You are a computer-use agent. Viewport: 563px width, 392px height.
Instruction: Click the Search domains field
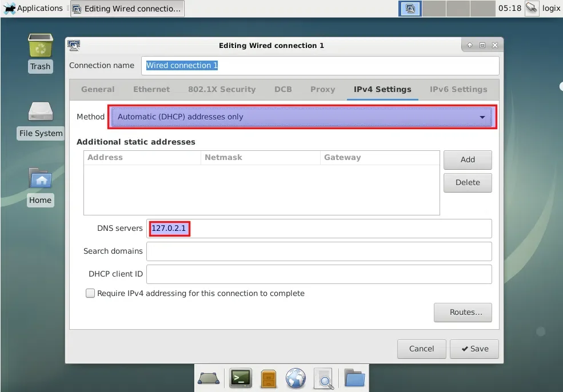pos(319,251)
